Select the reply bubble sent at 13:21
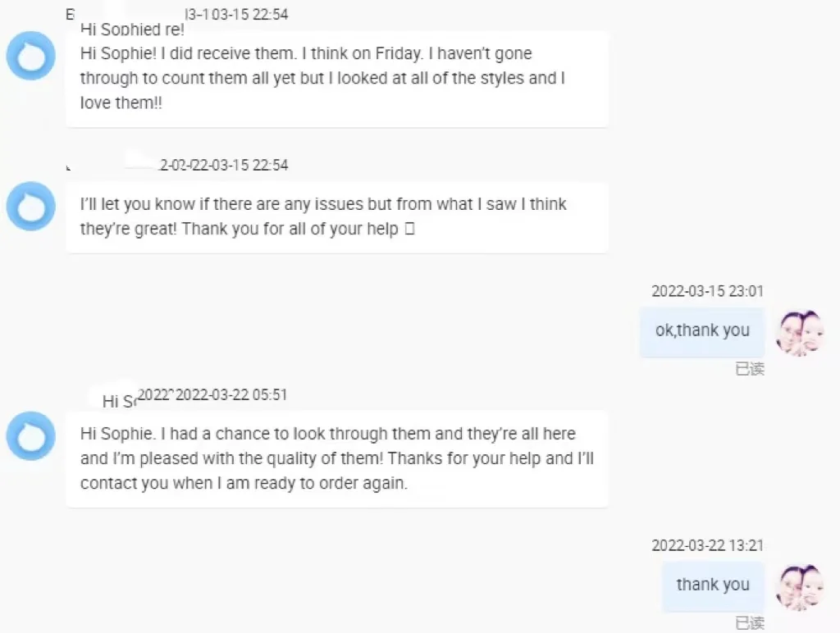 713,585
